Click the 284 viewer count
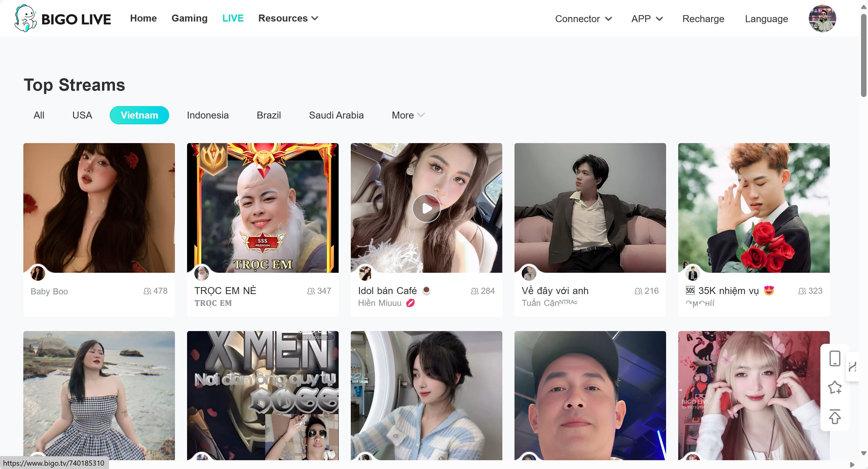Image resolution: width=868 pixels, height=469 pixels. tap(483, 291)
